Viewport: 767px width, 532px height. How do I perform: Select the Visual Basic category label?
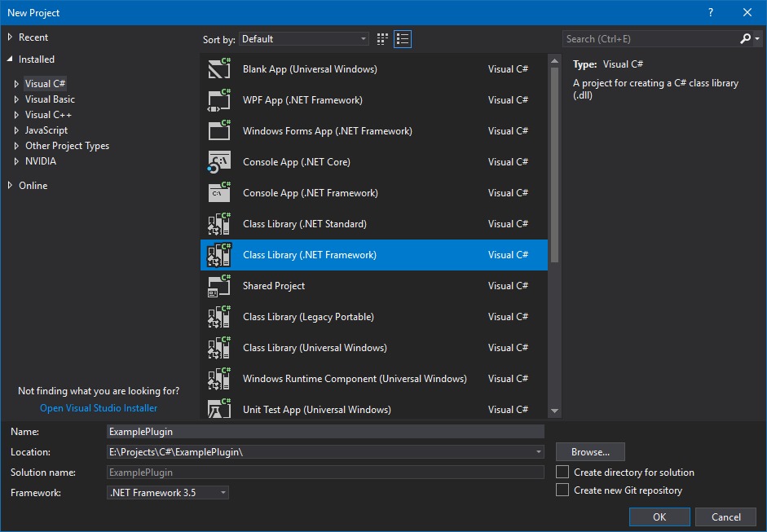point(50,99)
